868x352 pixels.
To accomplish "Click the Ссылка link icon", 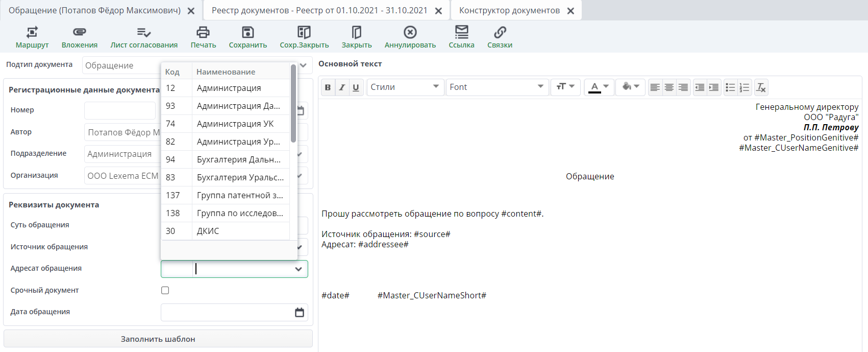I will [461, 33].
